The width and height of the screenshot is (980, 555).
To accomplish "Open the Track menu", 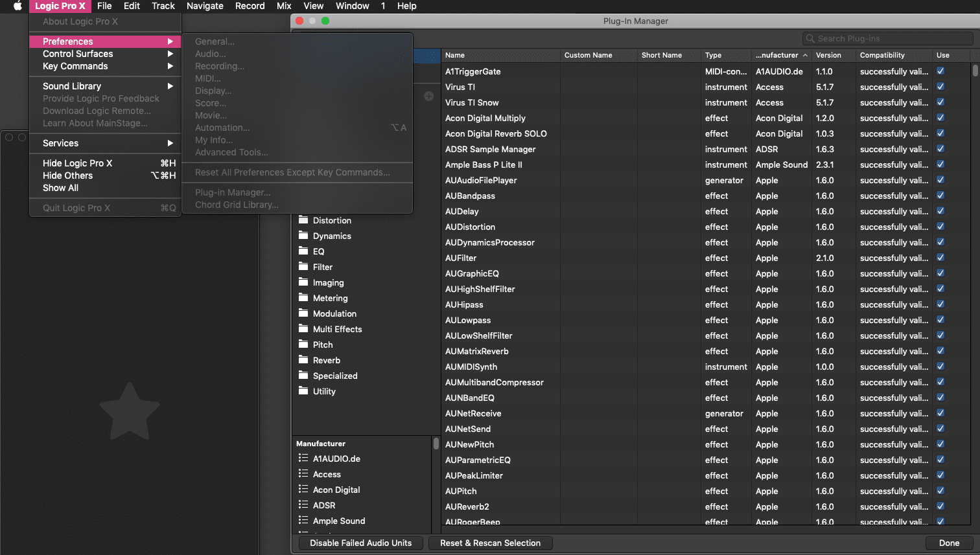I will (x=163, y=6).
